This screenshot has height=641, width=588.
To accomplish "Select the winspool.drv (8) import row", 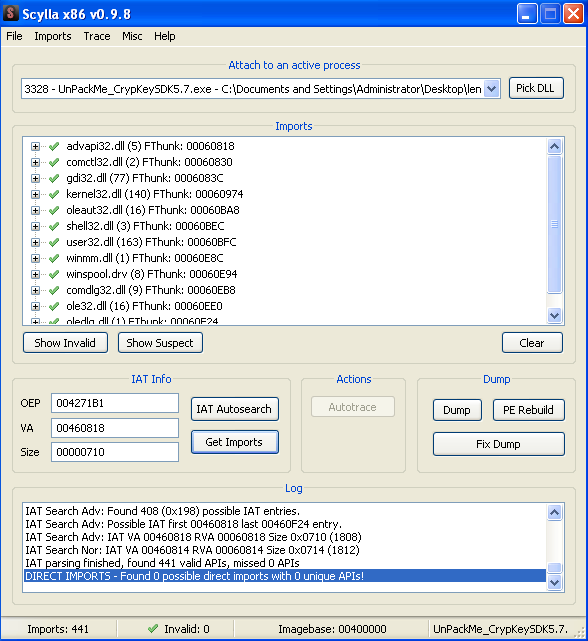I will (152, 274).
